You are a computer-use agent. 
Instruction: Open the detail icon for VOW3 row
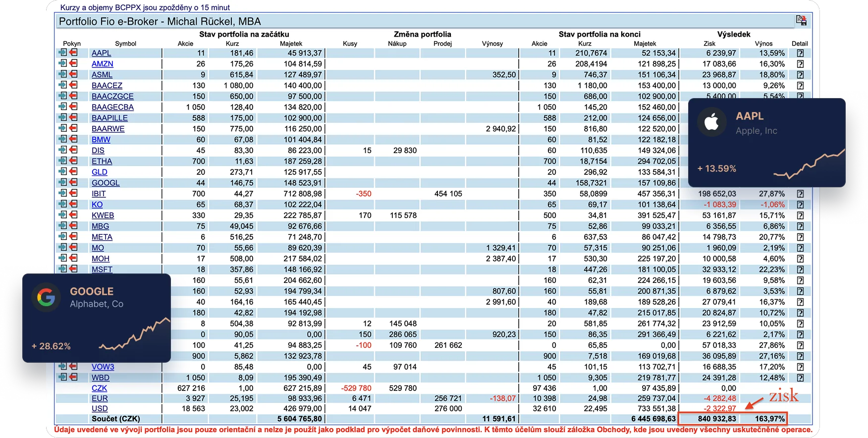click(x=800, y=367)
